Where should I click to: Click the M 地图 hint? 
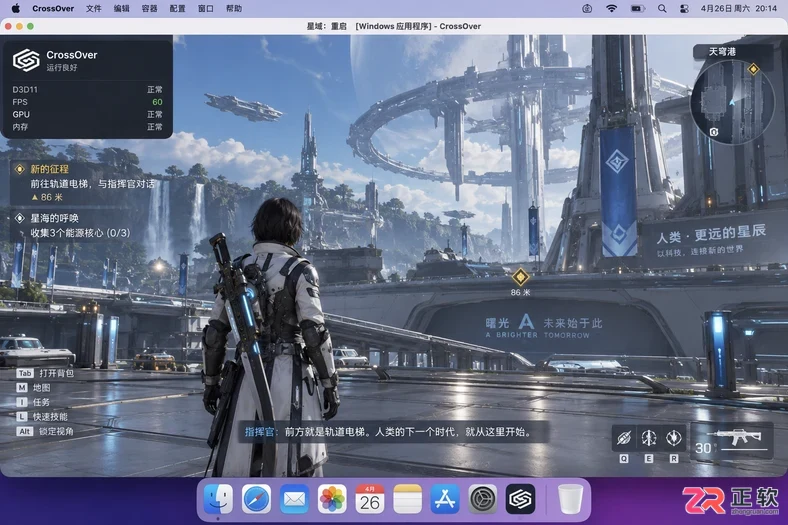coord(33,388)
